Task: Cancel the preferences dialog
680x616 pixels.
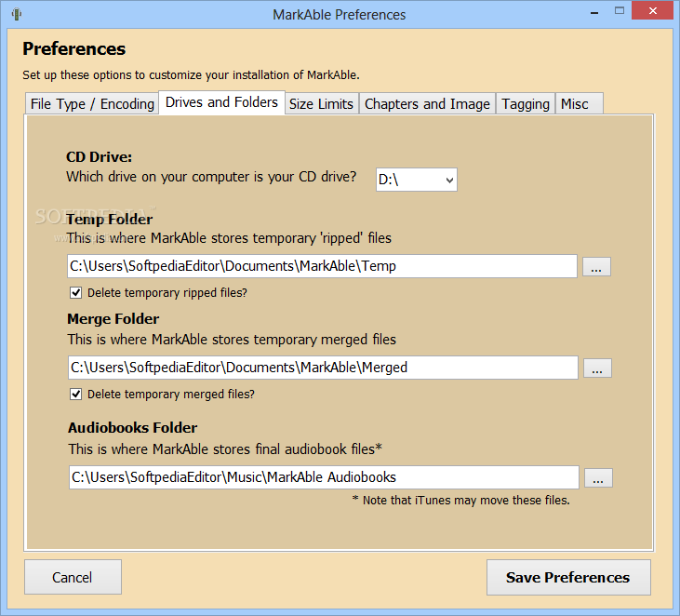Action: tap(73, 577)
